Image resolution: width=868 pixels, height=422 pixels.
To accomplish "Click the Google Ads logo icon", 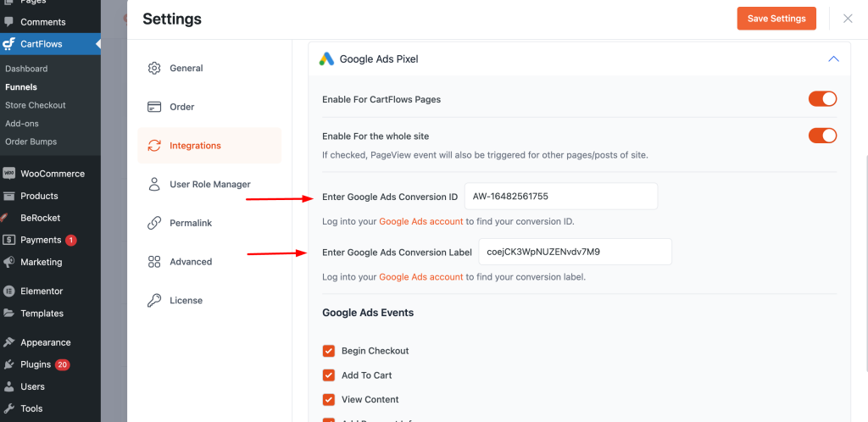I will point(326,59).
